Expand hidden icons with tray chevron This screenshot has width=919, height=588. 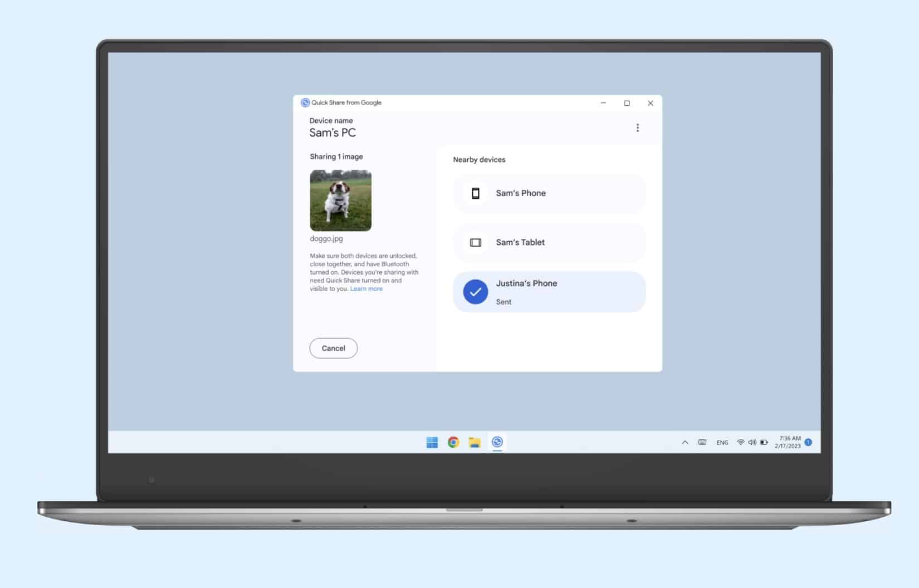[685, 442]
